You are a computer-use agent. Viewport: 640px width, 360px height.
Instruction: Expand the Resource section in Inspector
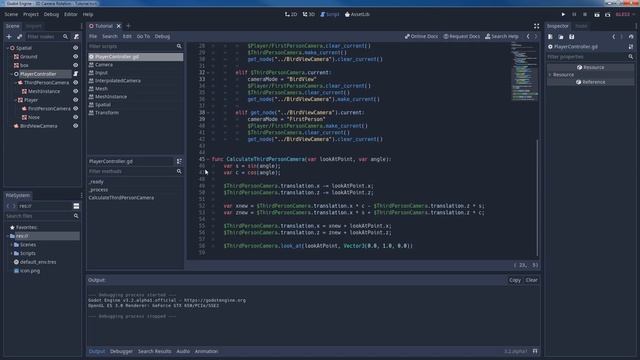(550, 75)
